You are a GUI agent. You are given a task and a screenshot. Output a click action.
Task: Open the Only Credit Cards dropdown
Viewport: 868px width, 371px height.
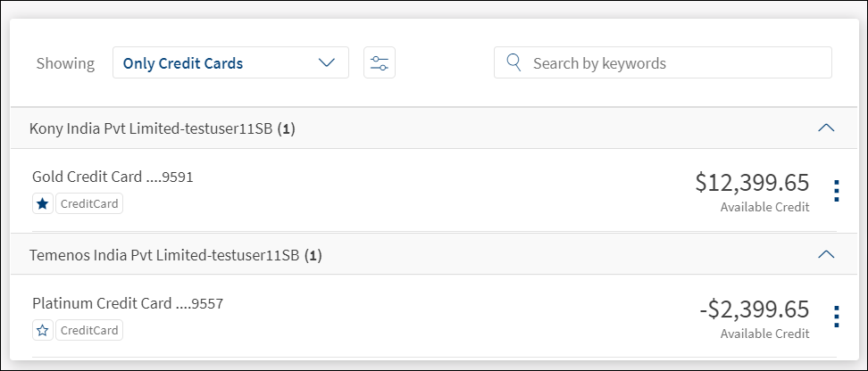pos(230,62)
